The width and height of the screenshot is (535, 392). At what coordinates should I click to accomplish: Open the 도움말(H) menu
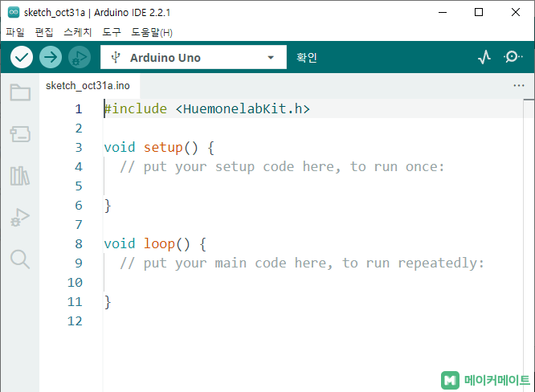(152, 33)
